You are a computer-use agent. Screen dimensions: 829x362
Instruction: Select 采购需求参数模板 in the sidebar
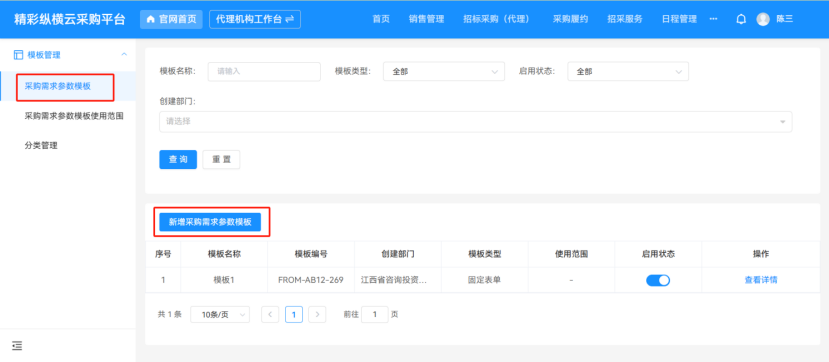[x=68, y=86]
